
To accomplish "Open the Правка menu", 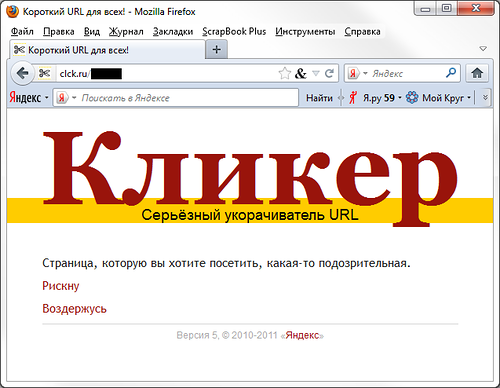I will (59, 31).
